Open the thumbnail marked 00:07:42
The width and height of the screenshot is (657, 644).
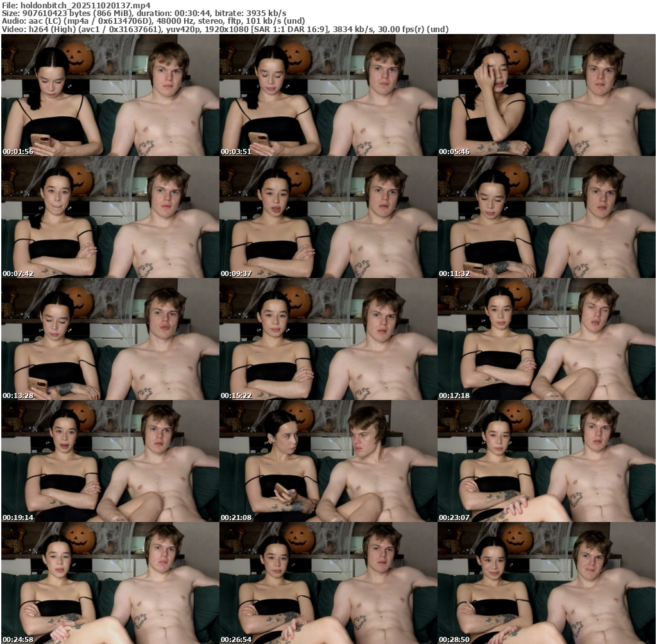tap(110, 218)
